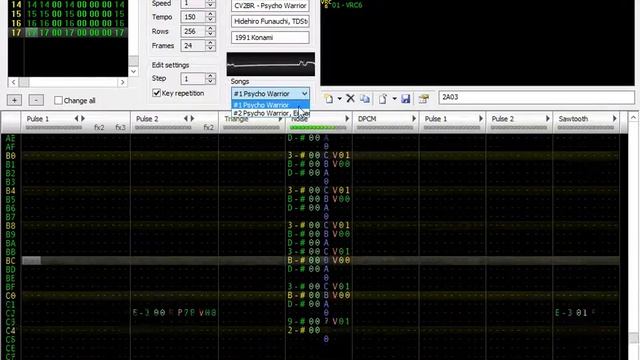This screenshot has width=640, height=360.
Task: Click the Rows value field showing 256
Action: [193, 31]
